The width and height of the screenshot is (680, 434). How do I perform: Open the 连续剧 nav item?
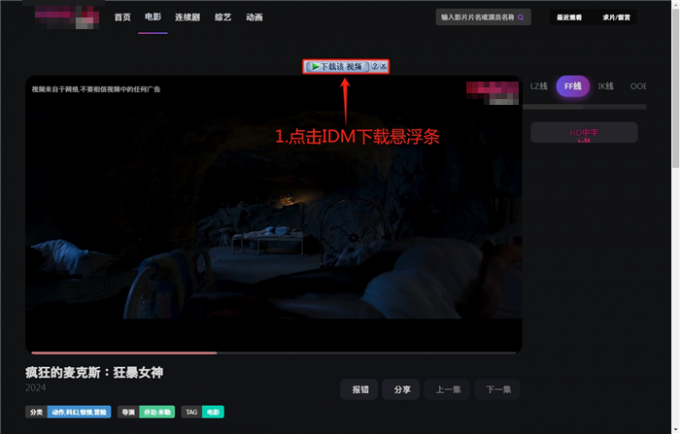187,17
